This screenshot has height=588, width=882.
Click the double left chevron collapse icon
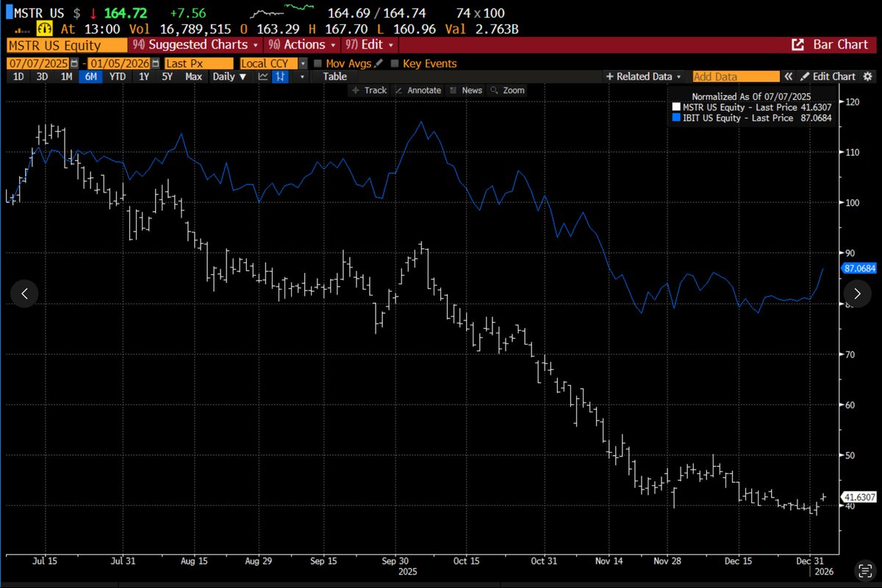tap(788, 76)
